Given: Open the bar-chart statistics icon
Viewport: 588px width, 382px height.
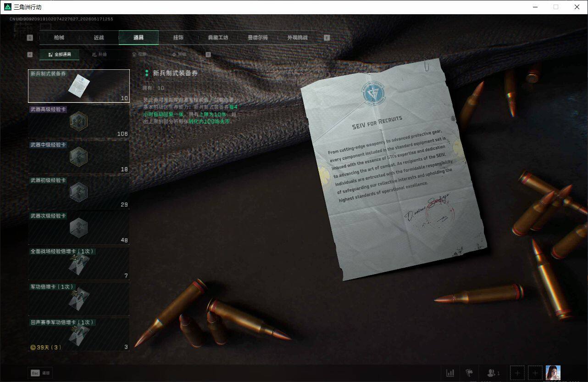Looking at the screenshot, I should click(x=450, y=373).
